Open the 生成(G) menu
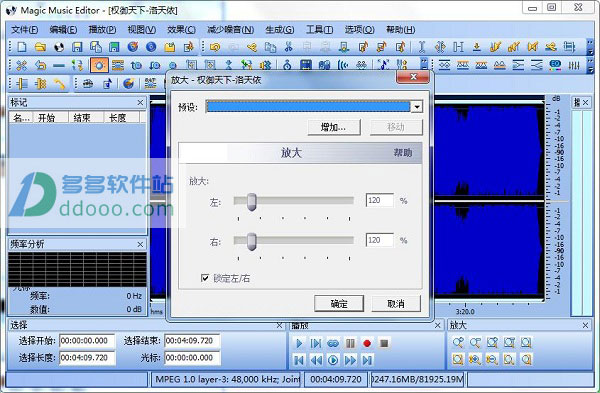The width and height of the screenshot is (600, 393). 280,29
